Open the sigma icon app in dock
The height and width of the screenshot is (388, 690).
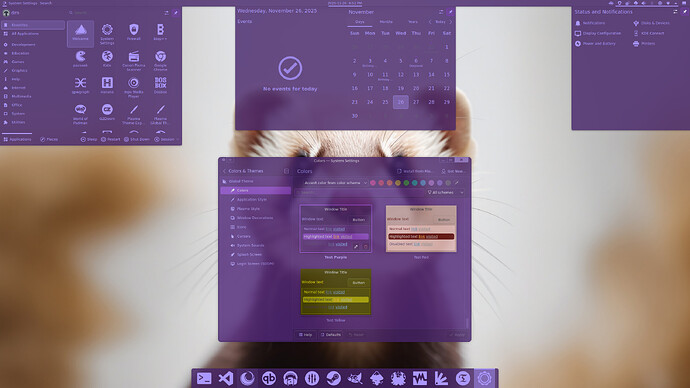click(x=463, y=378)
